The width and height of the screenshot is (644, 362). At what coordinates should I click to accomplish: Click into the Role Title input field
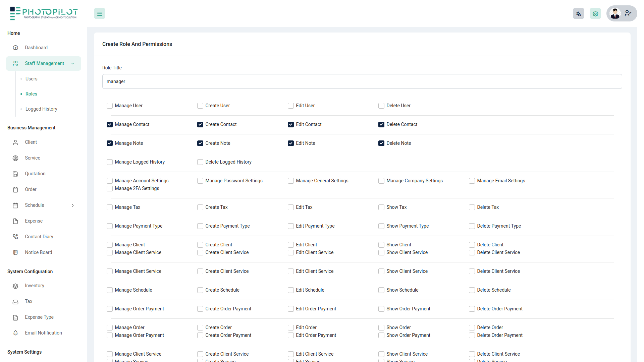(362, 81)
